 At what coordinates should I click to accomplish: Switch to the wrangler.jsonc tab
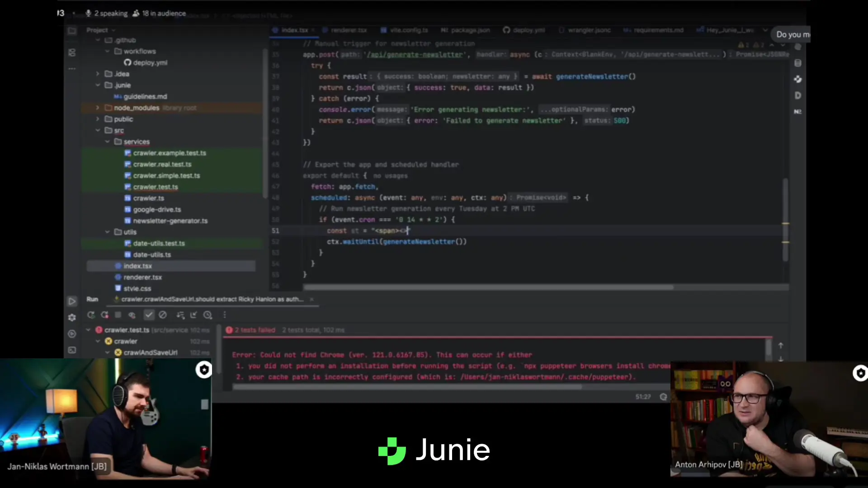[x=585, y=30]
